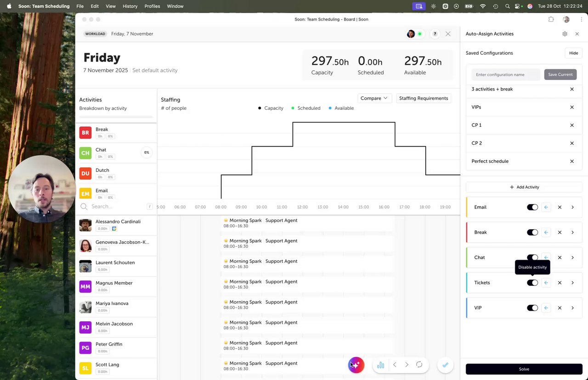Turn off the Email activity toggle
This screenshot has width=588, height=380.
(x=532, y=207)
